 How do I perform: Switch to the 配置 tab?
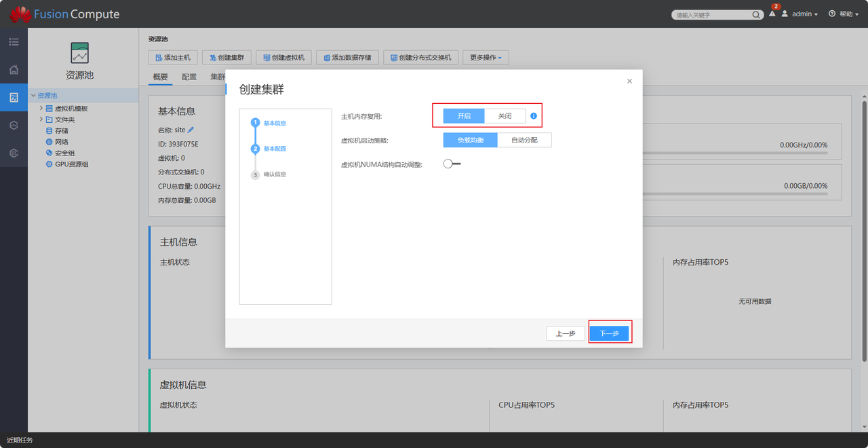point(189,77)
